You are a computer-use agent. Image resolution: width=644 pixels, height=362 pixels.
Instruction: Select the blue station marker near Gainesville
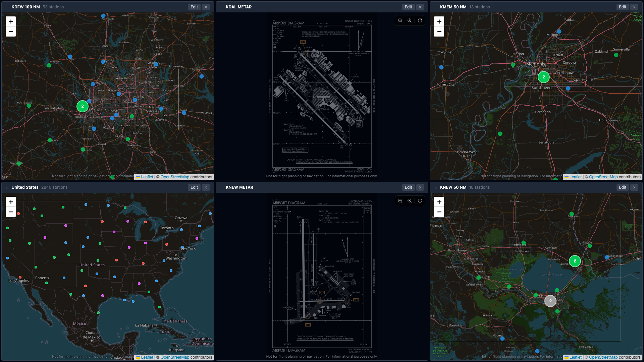click(103, 16)
